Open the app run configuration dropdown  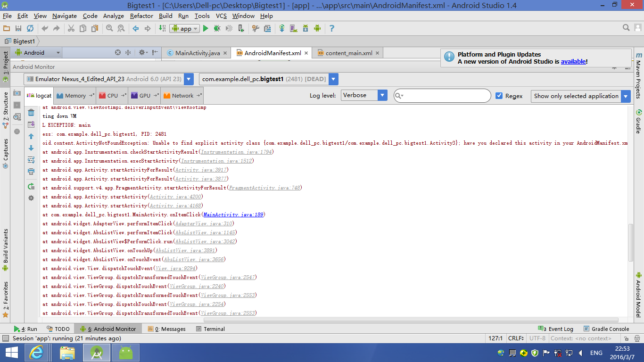184,29
